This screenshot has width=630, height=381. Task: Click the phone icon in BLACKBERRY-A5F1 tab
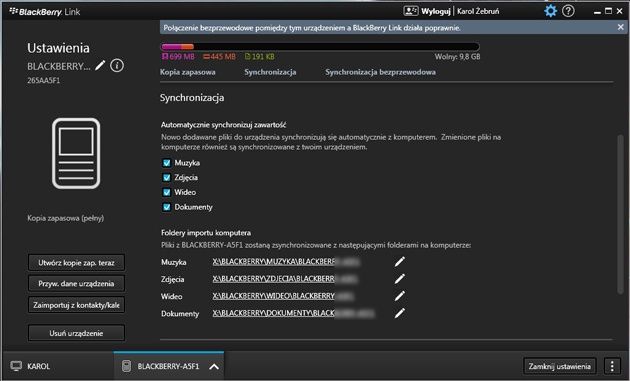(126, 366)
